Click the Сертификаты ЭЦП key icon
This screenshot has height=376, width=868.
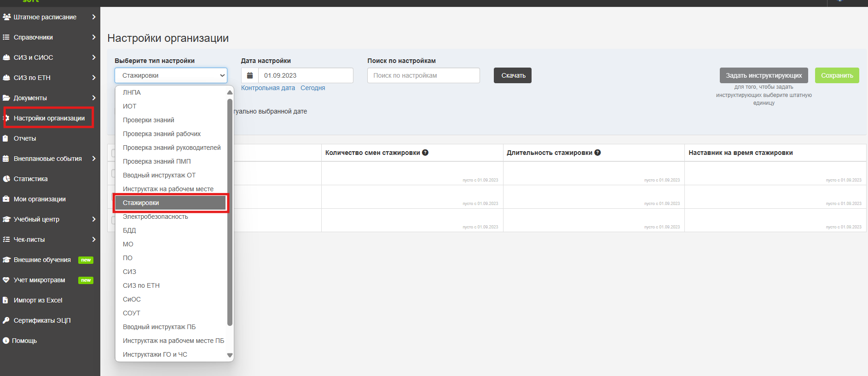(6, 320)
